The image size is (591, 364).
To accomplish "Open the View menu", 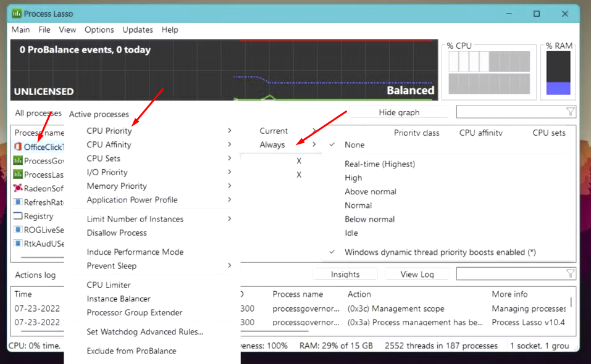I will click(67, 30).
